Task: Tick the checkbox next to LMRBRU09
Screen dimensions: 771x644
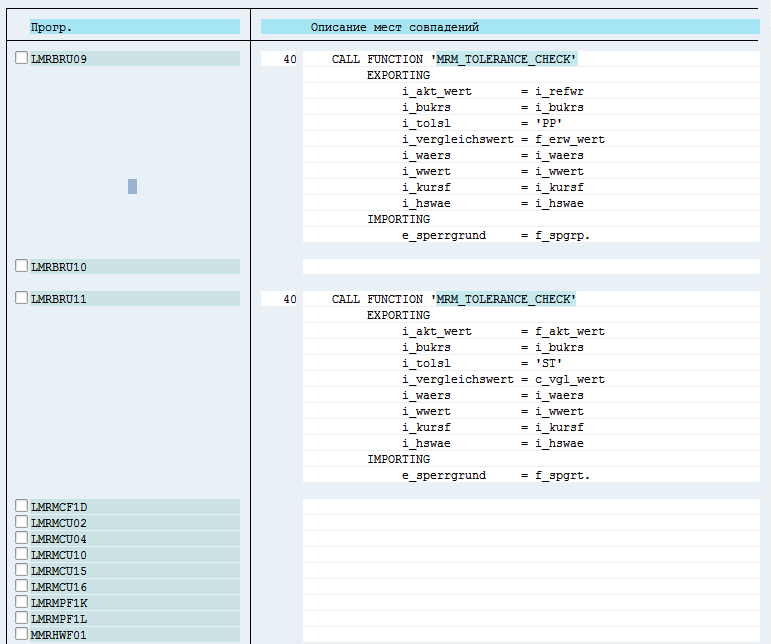Action: click(x=22, y=59)
